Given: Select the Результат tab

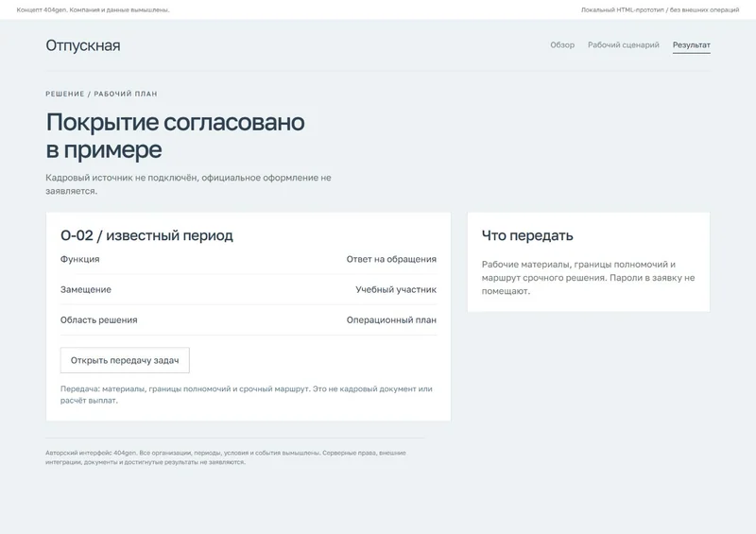Looking at the screenshot, I should pos(692,44).
